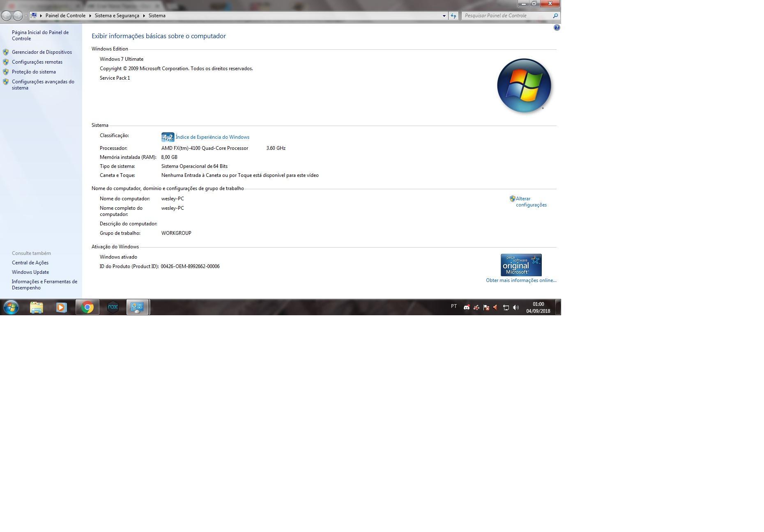
Task: Select Painel de Controle breadcrumb
Action: click(65, 16)
